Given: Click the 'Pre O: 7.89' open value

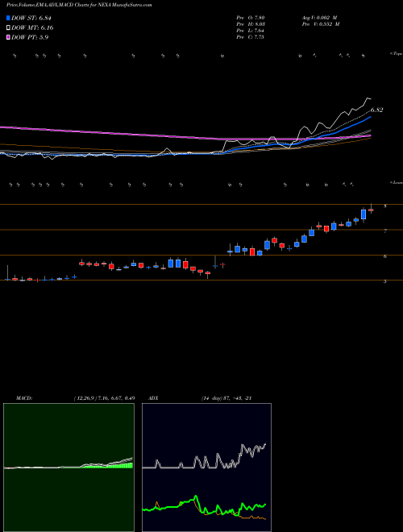Looking at the screenshot, I should tap(251, 18).
